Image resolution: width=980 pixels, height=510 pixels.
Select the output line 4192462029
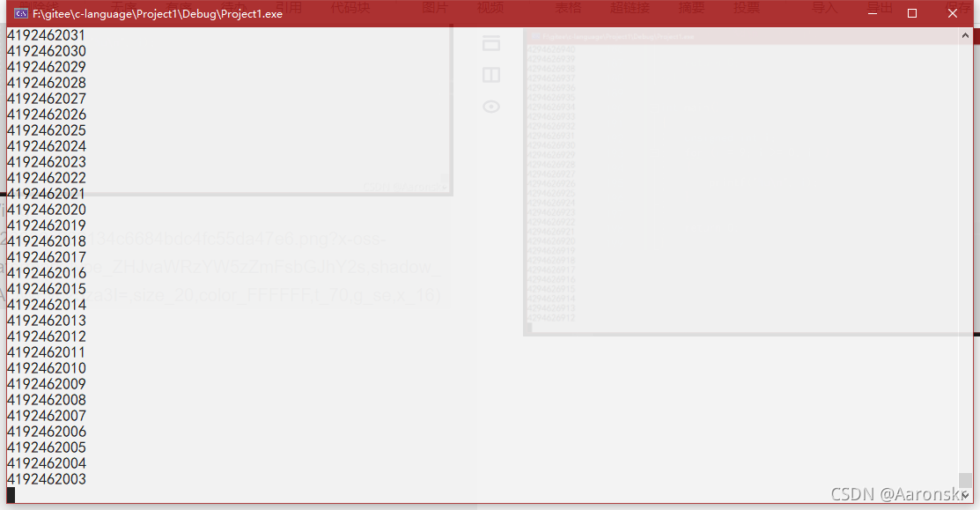(x=47, y=67)
